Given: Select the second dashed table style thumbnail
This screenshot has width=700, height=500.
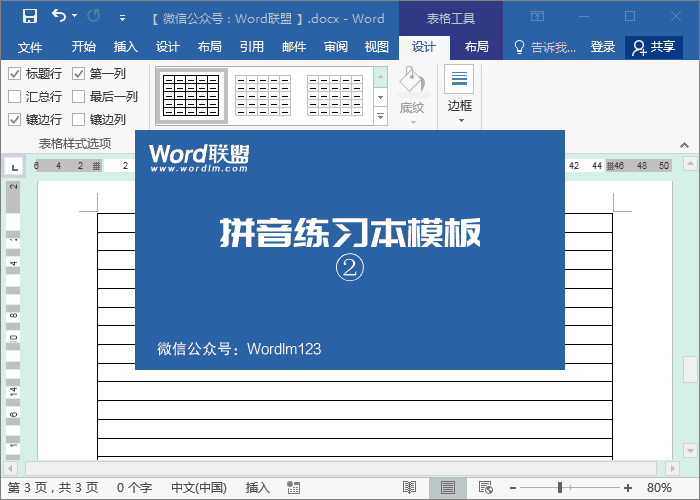Looking at the screenshot, I should point(263,96).
